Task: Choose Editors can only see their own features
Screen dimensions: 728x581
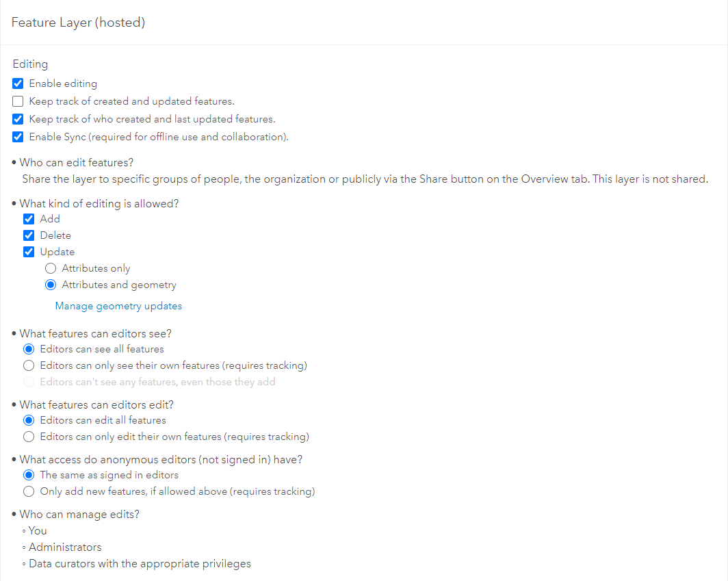Action: tap(29, 365)
